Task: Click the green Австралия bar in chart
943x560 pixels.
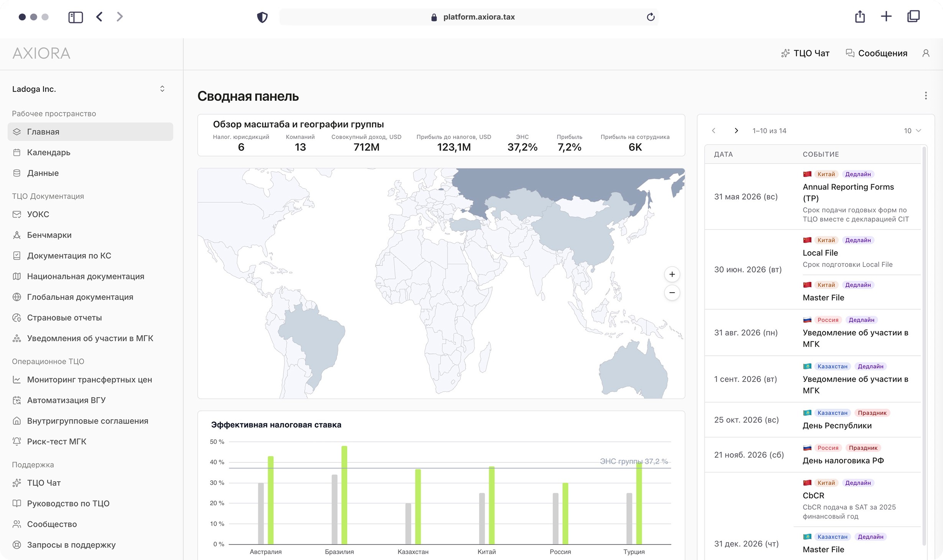Action: [x=271, y=500]
